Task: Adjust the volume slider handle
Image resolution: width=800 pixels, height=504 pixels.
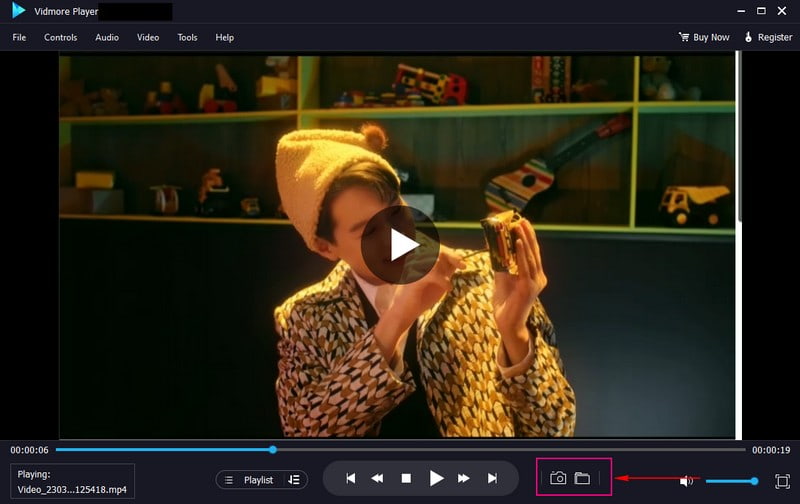Action: click(754, 481)
